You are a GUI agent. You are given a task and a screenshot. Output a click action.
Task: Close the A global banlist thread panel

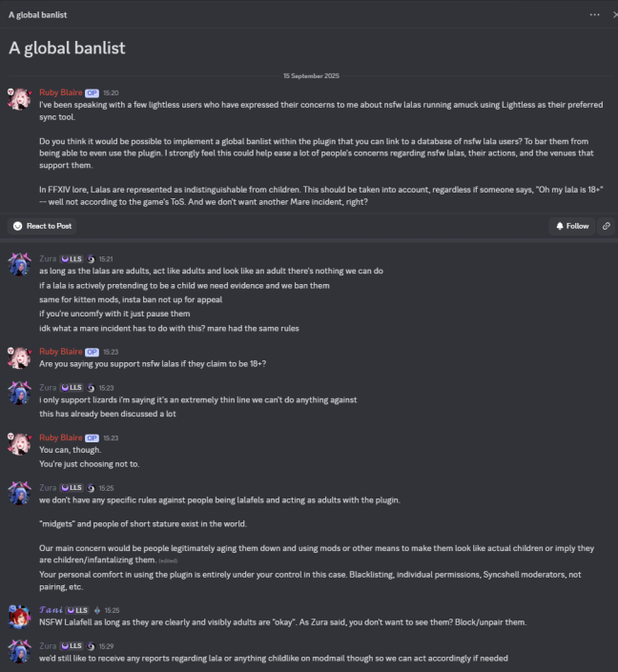[614, 14]
